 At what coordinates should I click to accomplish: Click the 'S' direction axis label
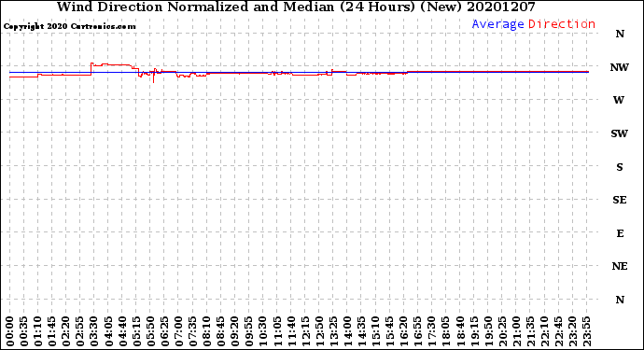pyautogui.click(x=620, y=167)
